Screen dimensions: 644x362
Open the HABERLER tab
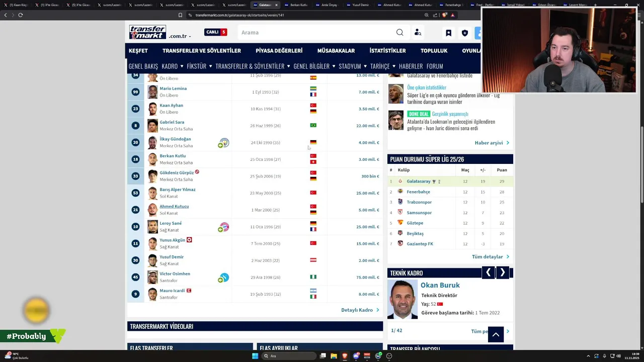point(411,66)
